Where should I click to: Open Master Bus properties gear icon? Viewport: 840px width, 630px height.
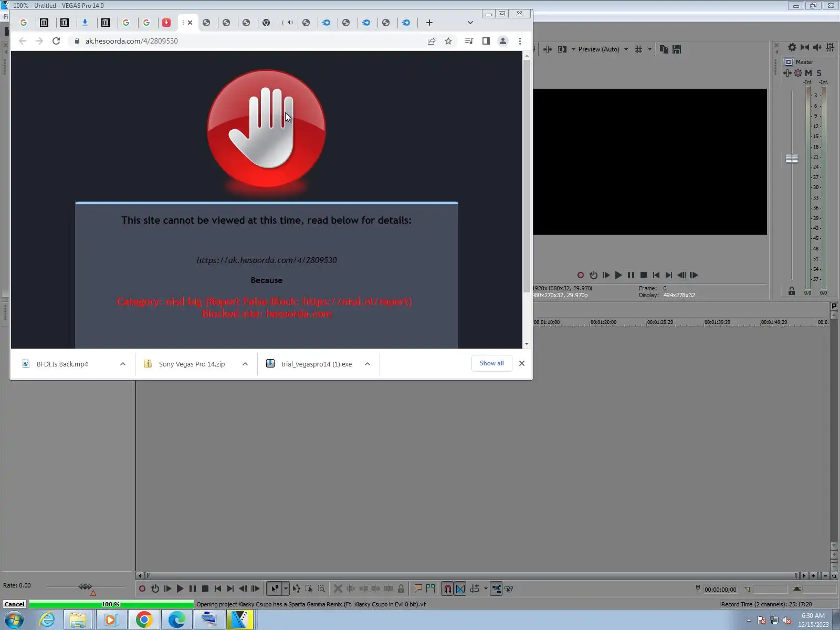click(792, 47)
